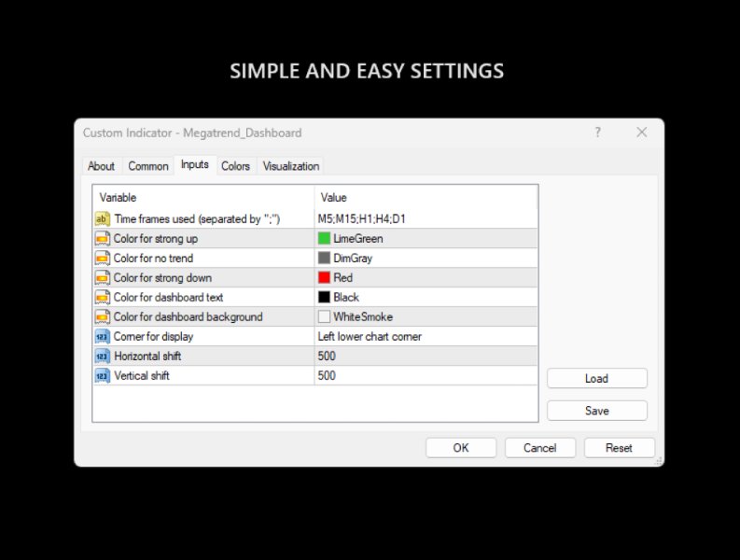Click the integer icon beside Vertical shift

(x=102, y=375)
